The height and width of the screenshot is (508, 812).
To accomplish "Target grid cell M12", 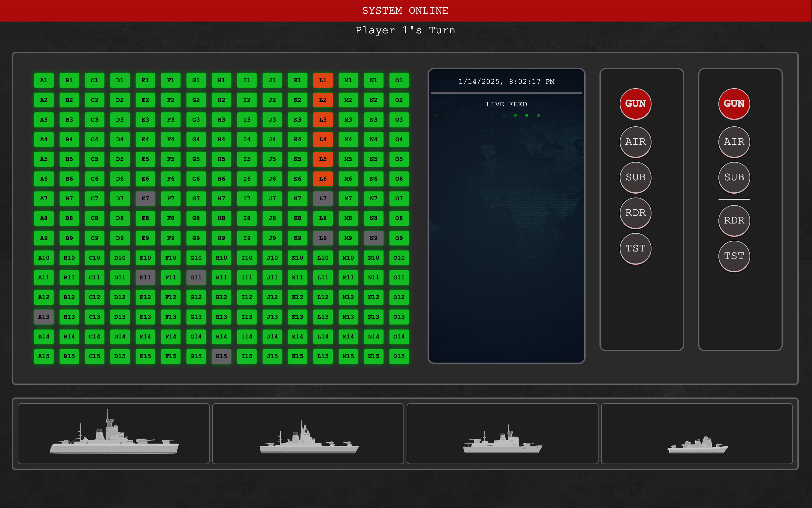I will point(348,297).
